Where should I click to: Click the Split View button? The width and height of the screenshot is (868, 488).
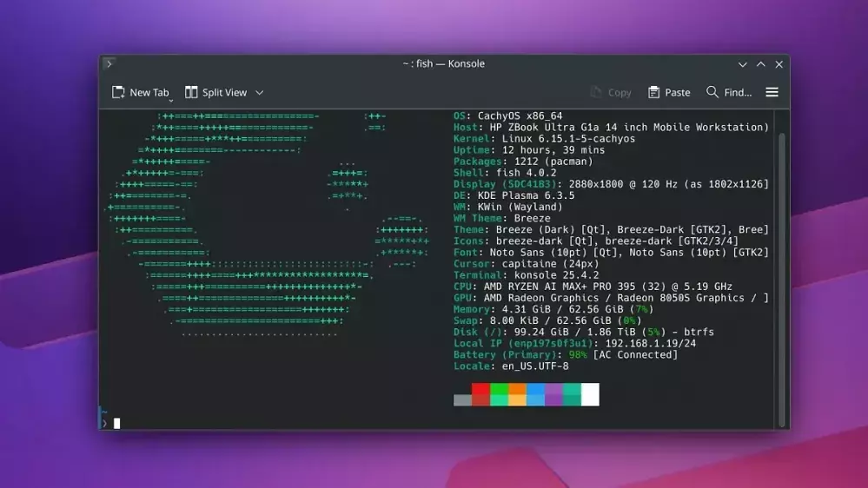tap(215, 92)
